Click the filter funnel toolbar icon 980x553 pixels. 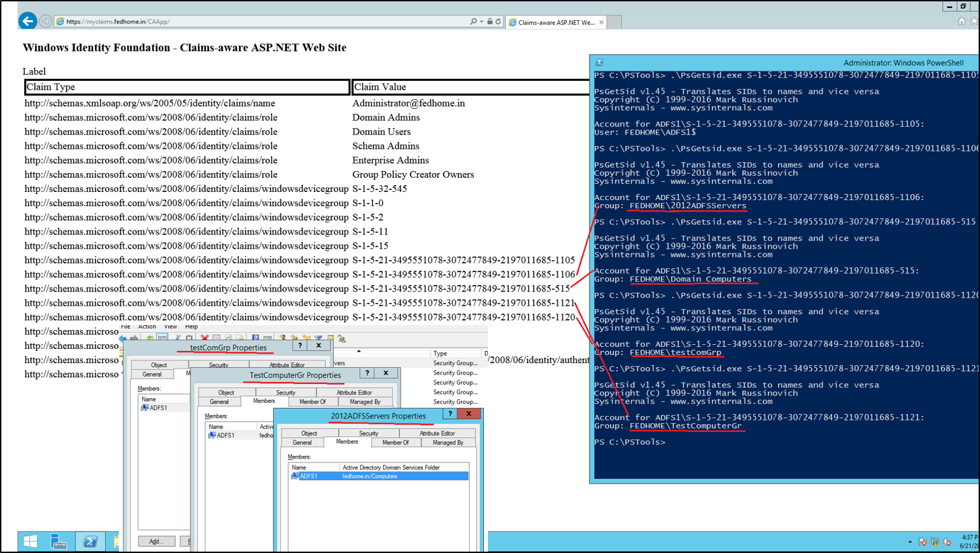[318, 338]
